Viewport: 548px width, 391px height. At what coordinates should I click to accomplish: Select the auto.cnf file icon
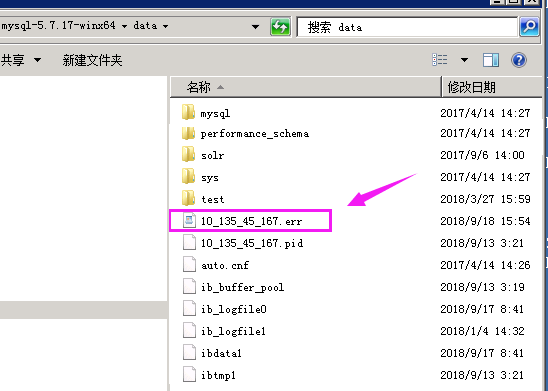[x=189, y=265]
